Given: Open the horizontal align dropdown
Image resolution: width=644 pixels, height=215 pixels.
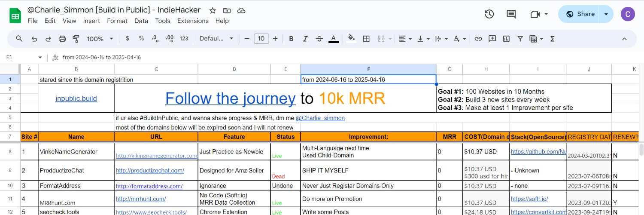Looking at the screenshot, I should (x=405, y=39).
